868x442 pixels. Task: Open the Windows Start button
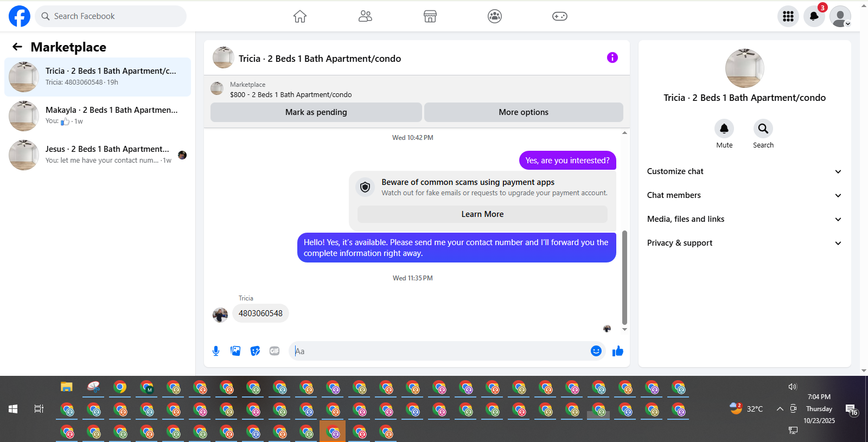[13, 409]
